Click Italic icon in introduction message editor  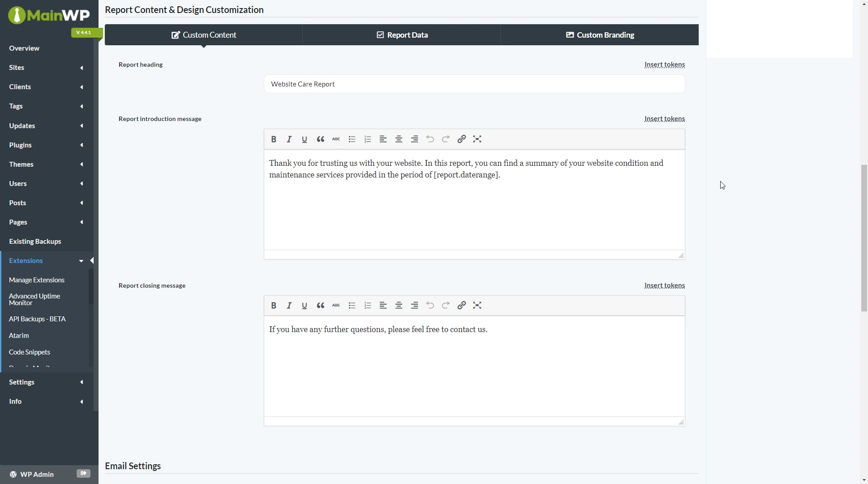(289, 139)
